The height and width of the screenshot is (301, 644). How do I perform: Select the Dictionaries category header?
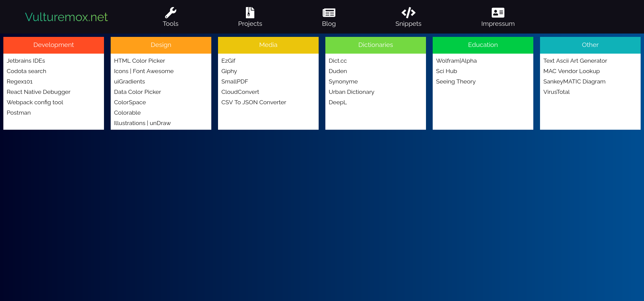pos(376,45)
